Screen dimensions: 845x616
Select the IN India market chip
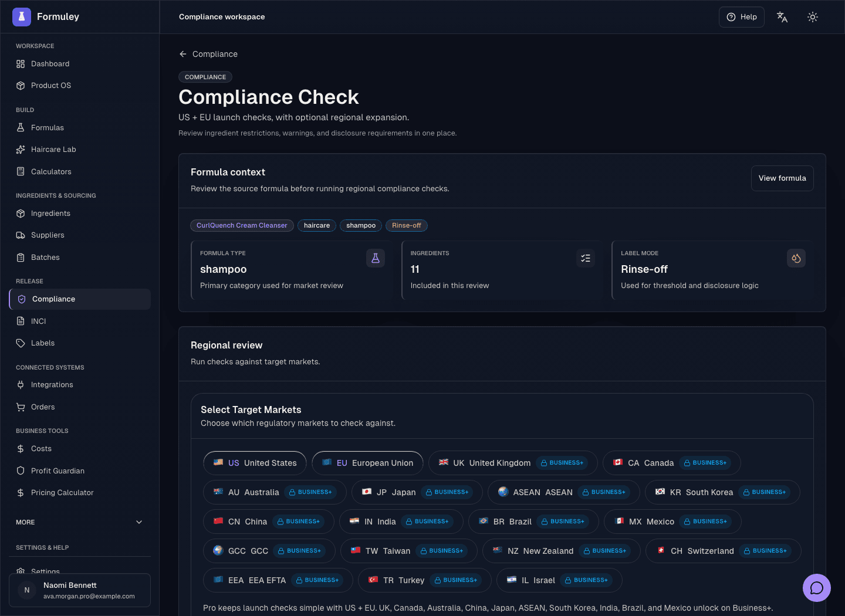(x=401, y=522)
